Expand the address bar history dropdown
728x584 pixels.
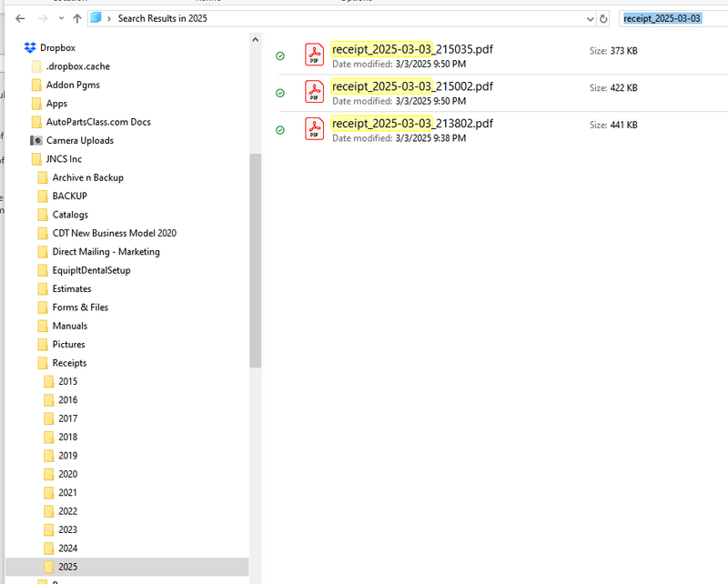pos(590,19)
